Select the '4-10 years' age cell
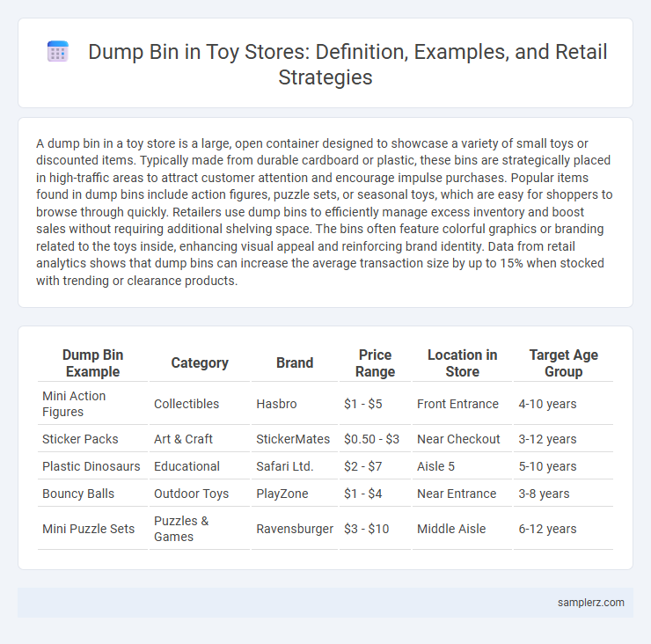The height and width of the screenshot is (644, 651). click(563, 404)
